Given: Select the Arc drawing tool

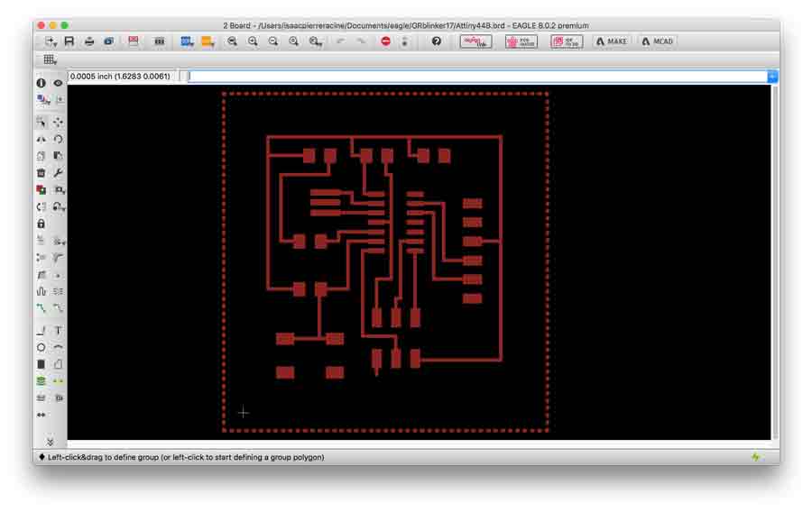Looking at the screenshot, I should [x=59, y=348].
